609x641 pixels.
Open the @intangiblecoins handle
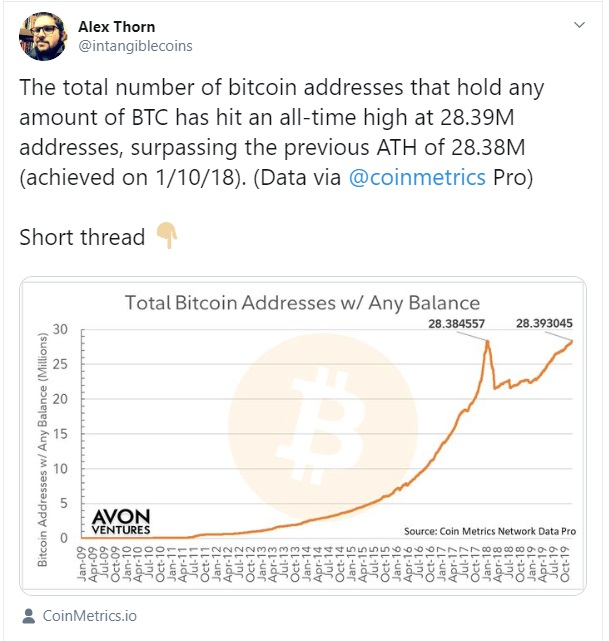coord(135,46)
